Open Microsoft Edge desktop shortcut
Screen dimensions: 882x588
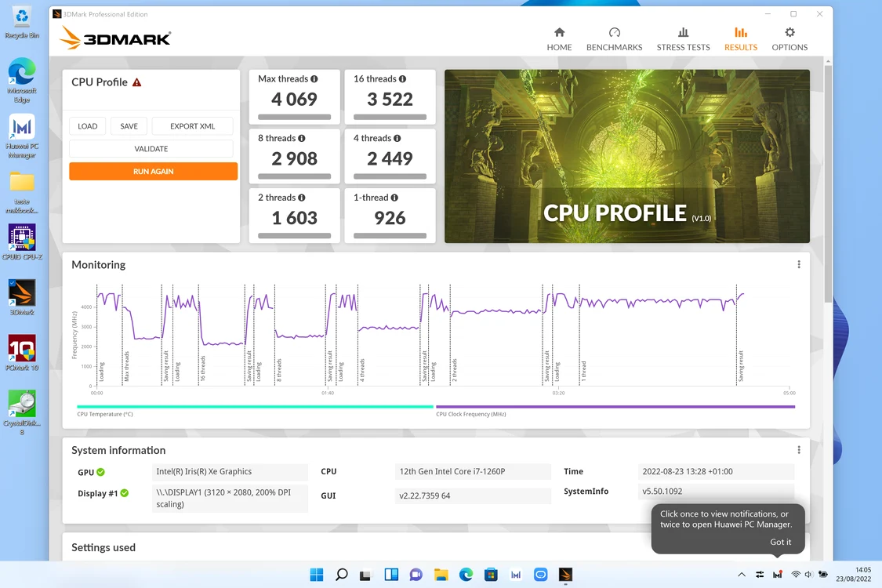point(22,80)
